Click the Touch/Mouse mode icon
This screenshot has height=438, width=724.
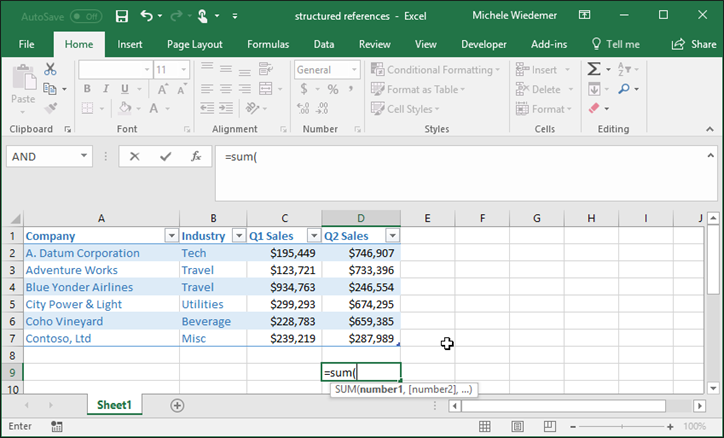pyautogui.click(x=202, y=16)
